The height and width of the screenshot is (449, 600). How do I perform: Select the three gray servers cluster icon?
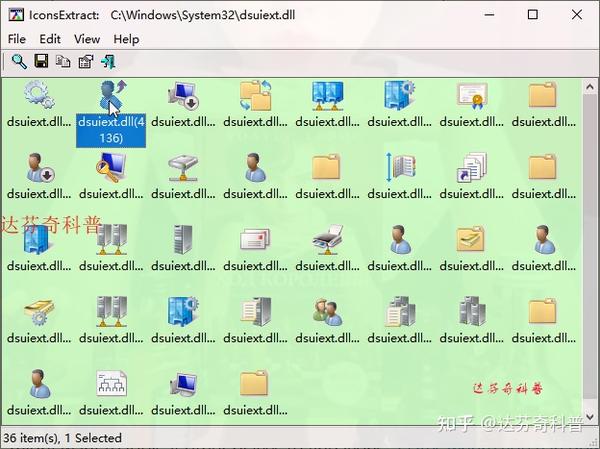471,311
